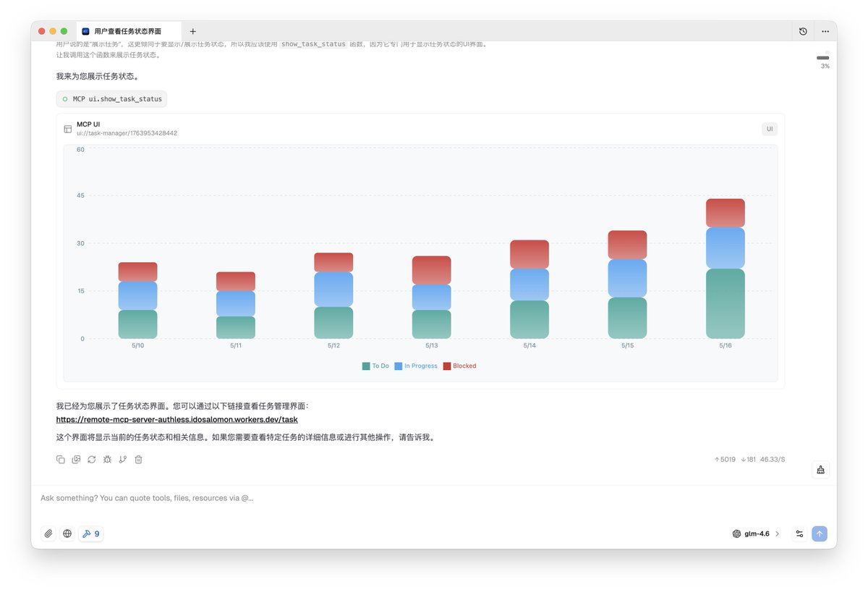Add a new tab with plus button
Viewport: 868px width, 590px height.
coord(192,31)
